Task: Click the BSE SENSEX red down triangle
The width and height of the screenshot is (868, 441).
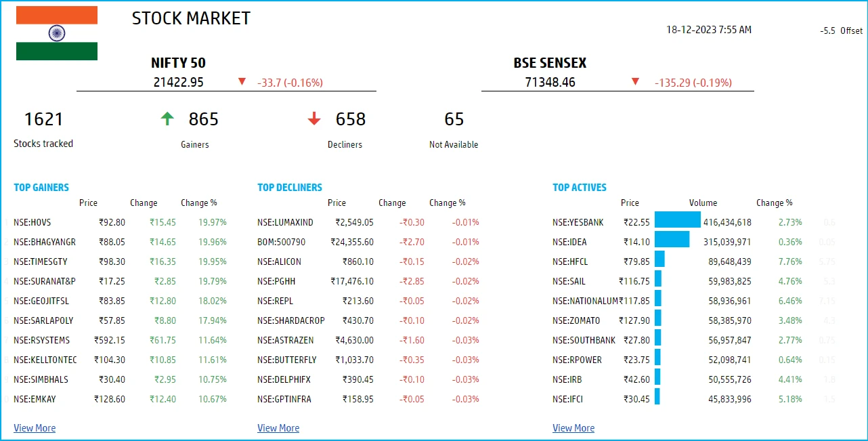Action: 635,82
